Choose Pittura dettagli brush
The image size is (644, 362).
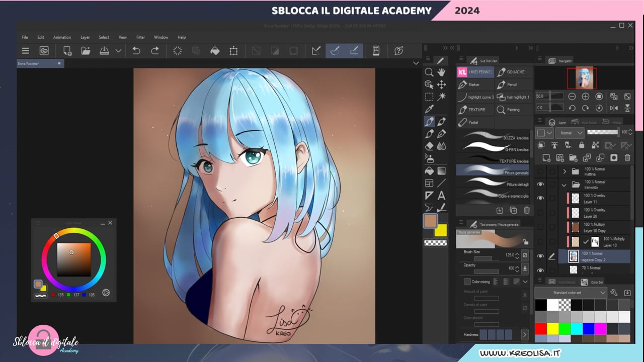493,183
